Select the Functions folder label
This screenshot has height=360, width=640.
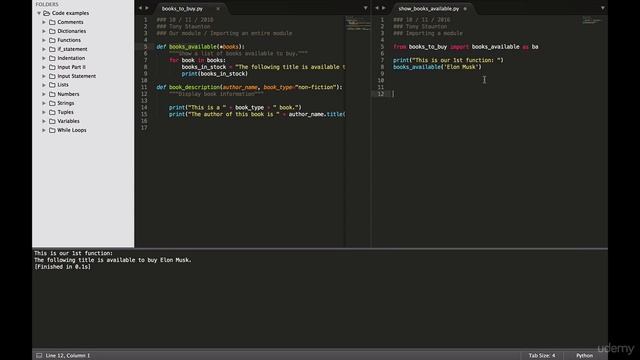[x=69, y=40]
